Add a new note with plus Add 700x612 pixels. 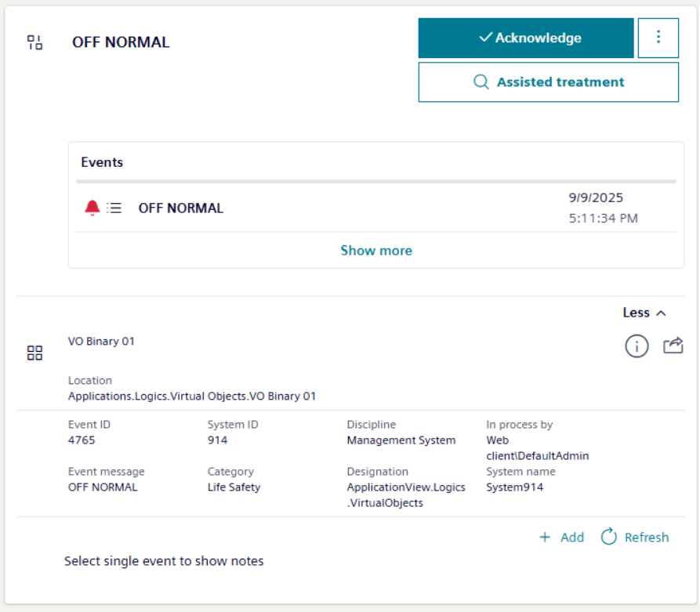(x=561, y=537)
